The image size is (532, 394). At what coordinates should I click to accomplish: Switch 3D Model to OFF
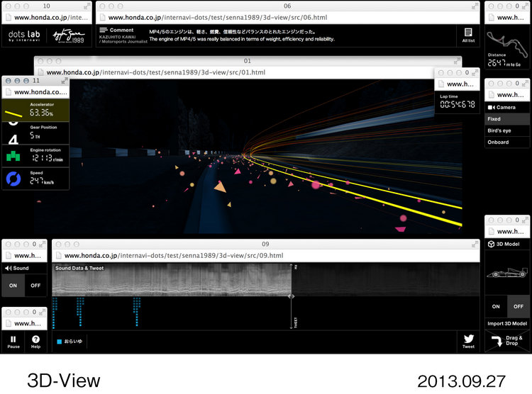pos(518,306)
